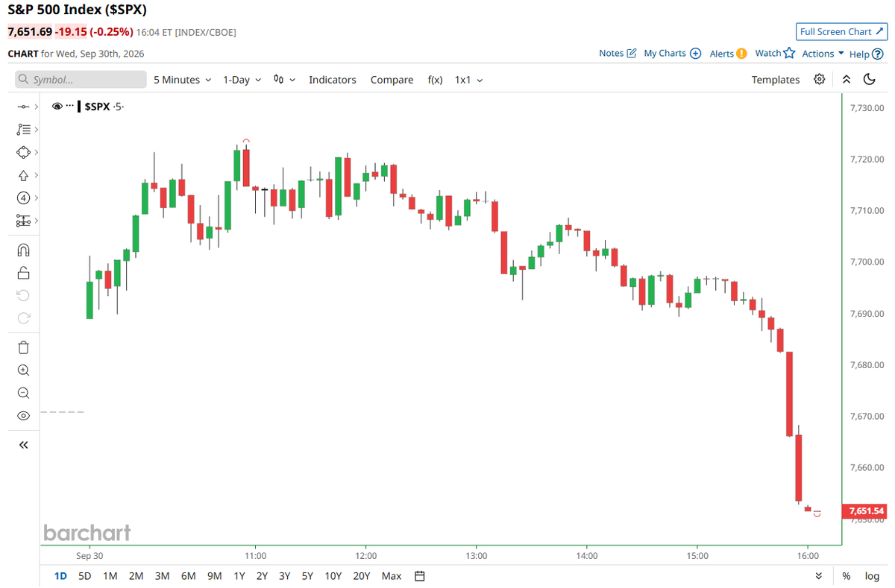Select the 3Y range
Image resolution: width=895 pixels, height=588 pixels.
(x=284, y=576)
